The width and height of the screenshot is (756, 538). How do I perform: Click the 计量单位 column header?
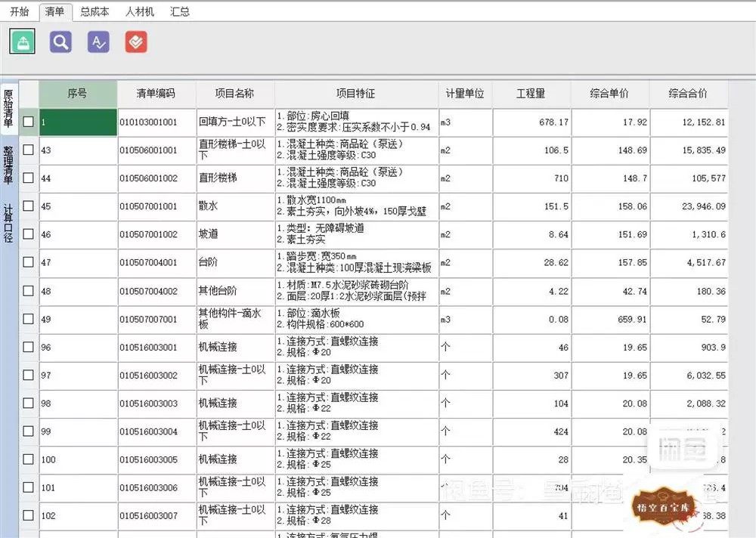(x=465, y=94)
